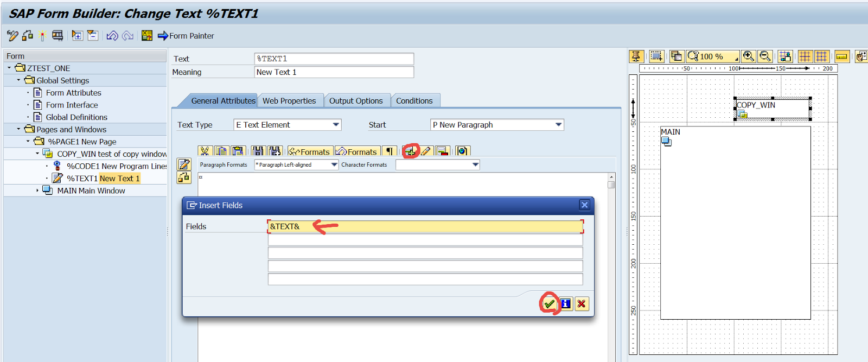868x362 pixels.
Task: Click the pin icon in Form Painter toolbar
Action: point(636,56)
